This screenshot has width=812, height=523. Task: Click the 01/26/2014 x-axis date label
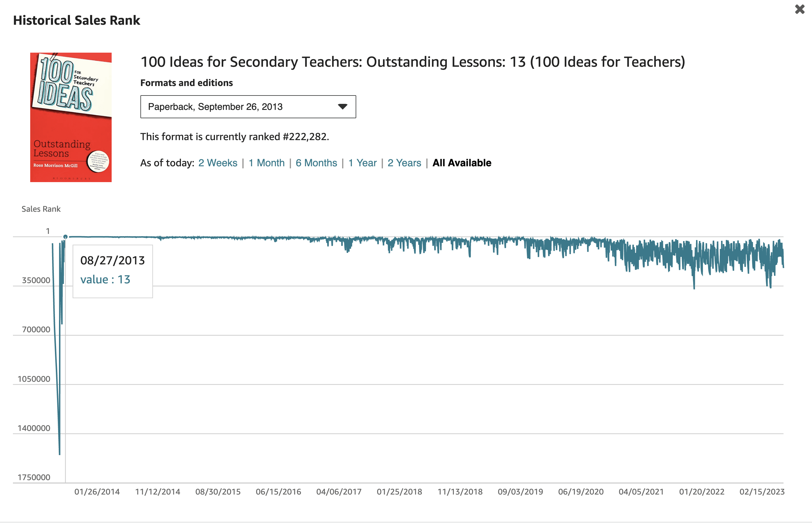97,491
